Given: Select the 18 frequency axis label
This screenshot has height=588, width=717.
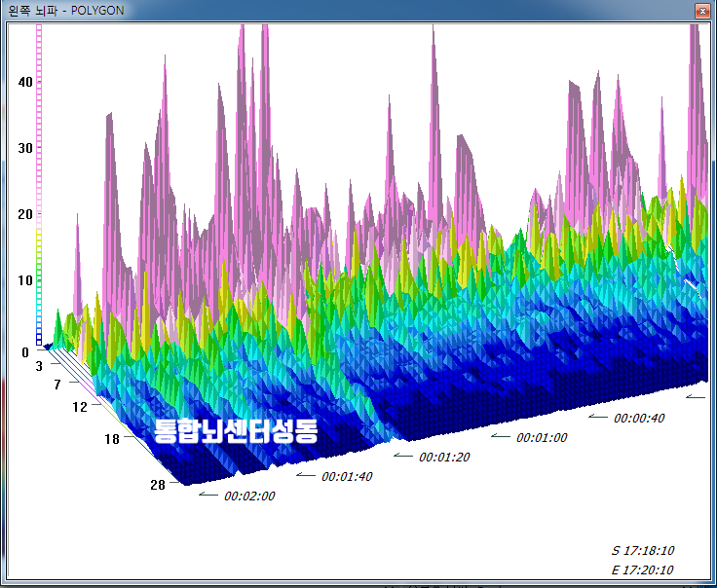Looking at the screenshot, I should point(111,439).
